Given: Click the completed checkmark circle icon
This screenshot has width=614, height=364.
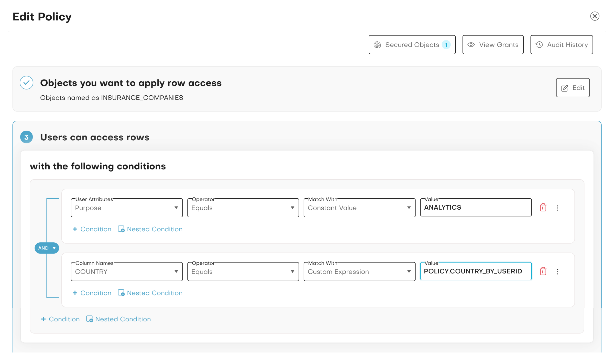Looking at the screenshot, I should point(26,83).
